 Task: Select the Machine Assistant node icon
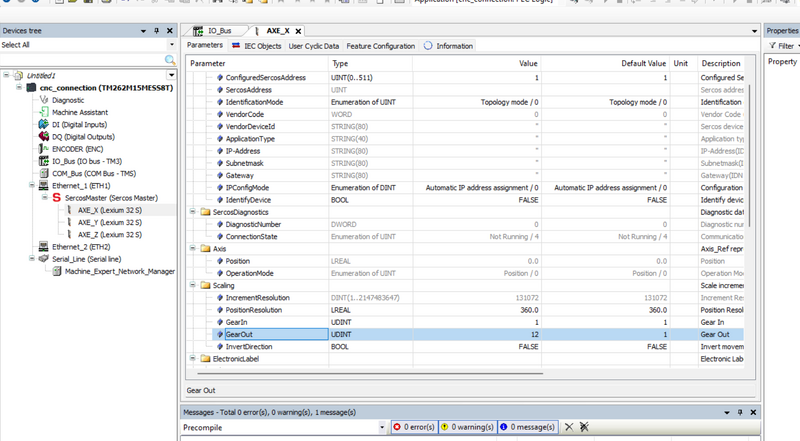43,112
